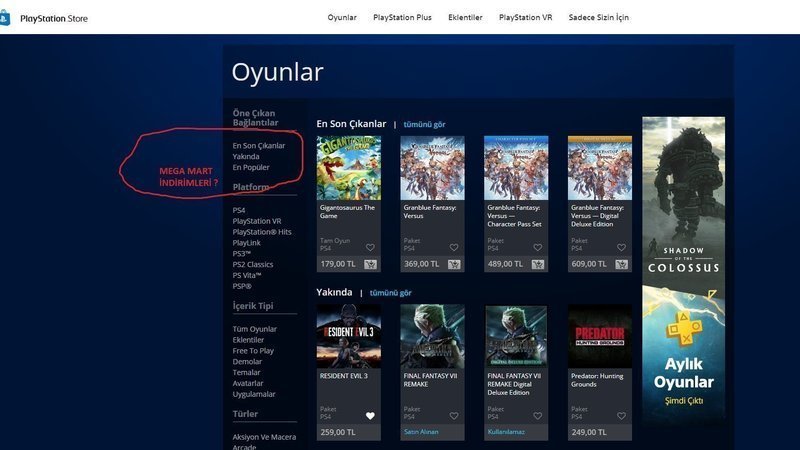Click the PlayStation Store bag logo icon

(5, 18)
